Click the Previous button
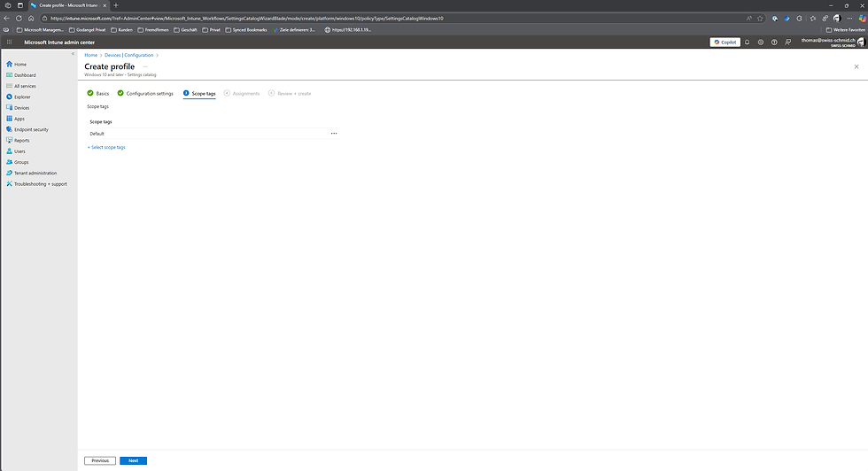 100,460
